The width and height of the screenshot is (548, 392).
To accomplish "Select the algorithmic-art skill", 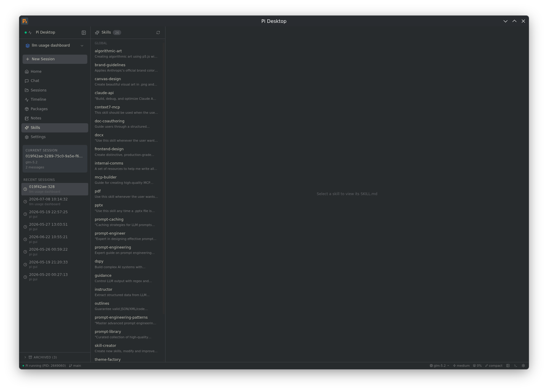I will pos(127,54).
